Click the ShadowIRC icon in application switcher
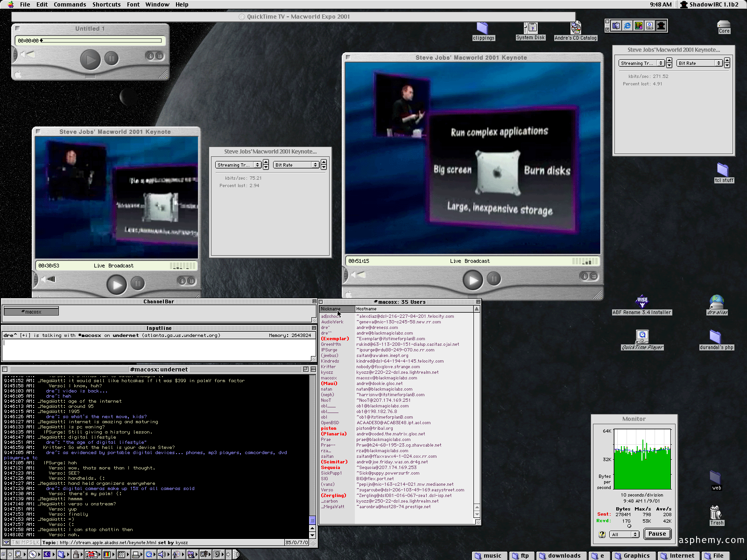Image resolution: width=747 pixels, height=560 pixels. click(x=661, y=26)
